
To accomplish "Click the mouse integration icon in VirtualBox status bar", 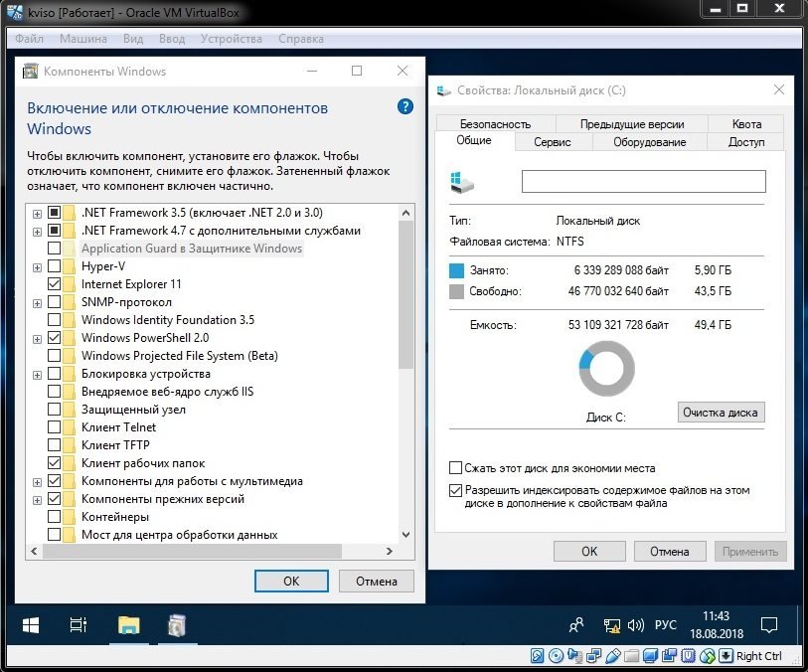I will point(708,655).
